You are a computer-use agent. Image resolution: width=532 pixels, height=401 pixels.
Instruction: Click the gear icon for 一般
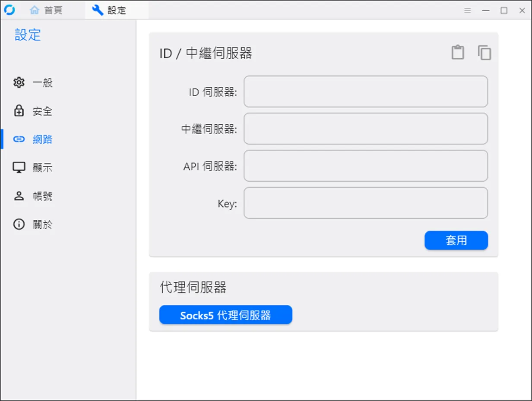coord(19,82)
